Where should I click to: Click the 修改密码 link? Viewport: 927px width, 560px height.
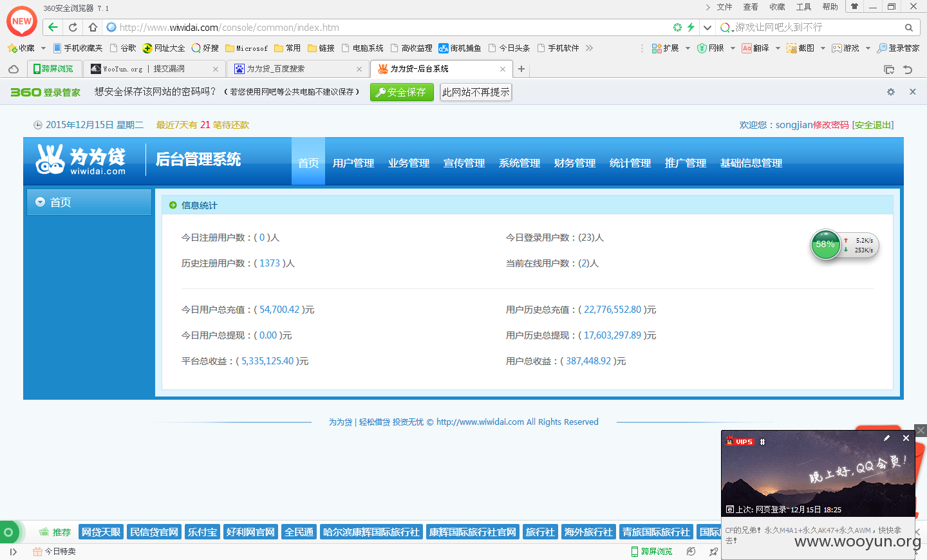coord(831,125)
